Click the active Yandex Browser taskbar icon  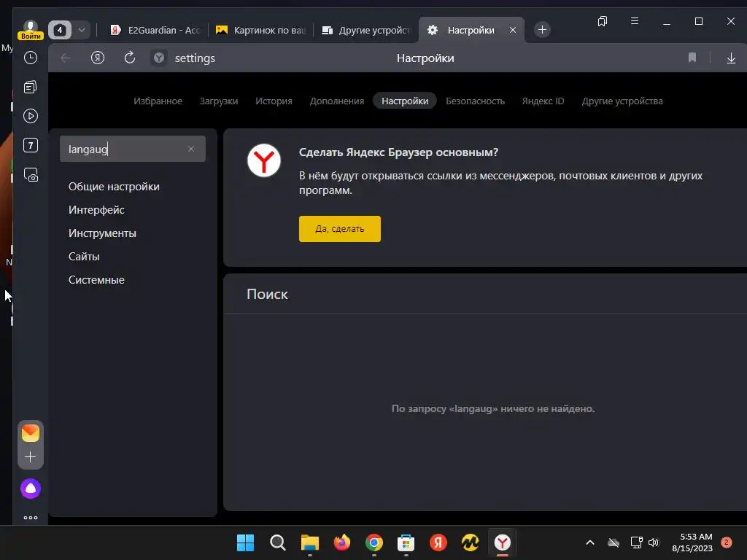[503, 542]
